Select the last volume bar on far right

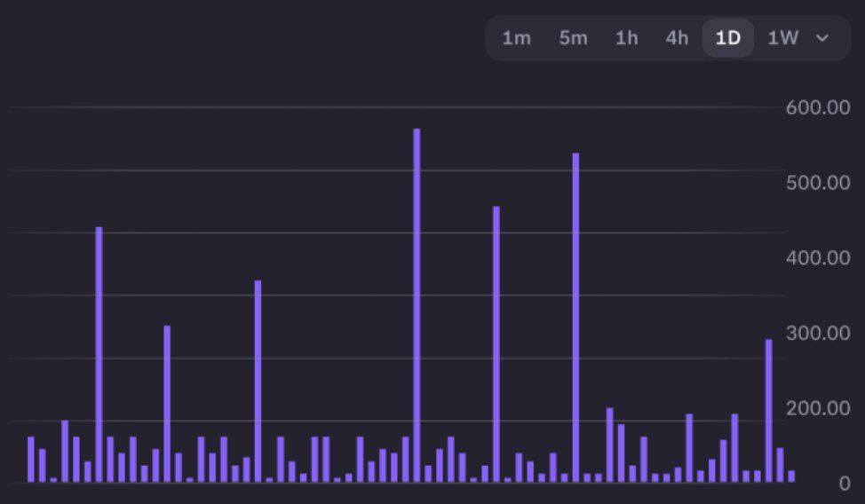[791, 476]
